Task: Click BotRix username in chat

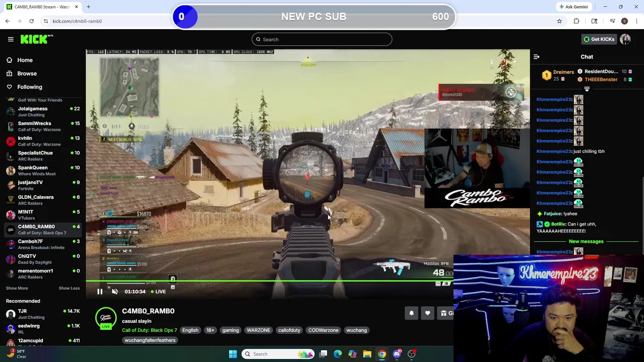Action: (558, 224)
